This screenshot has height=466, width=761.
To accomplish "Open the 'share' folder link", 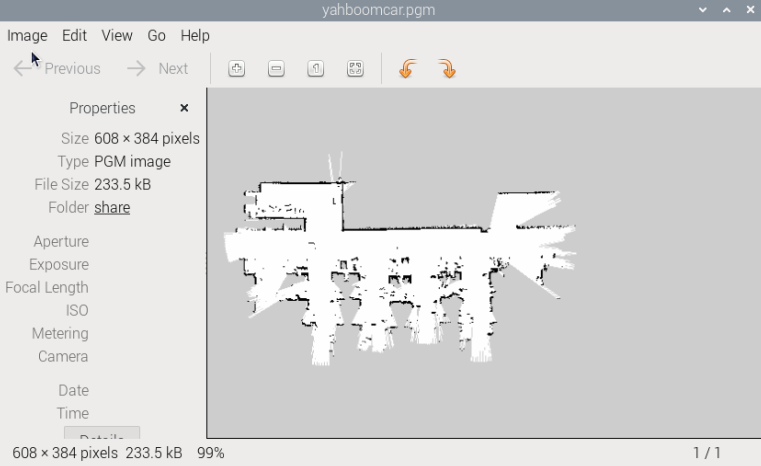I will pyautogui.click(x=112, y=208).
